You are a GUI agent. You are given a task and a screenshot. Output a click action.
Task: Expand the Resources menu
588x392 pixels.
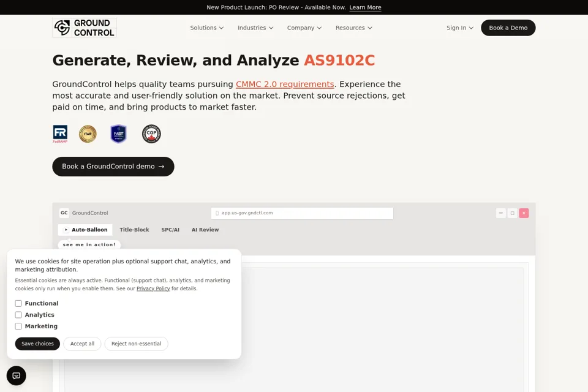click(353, 28)
